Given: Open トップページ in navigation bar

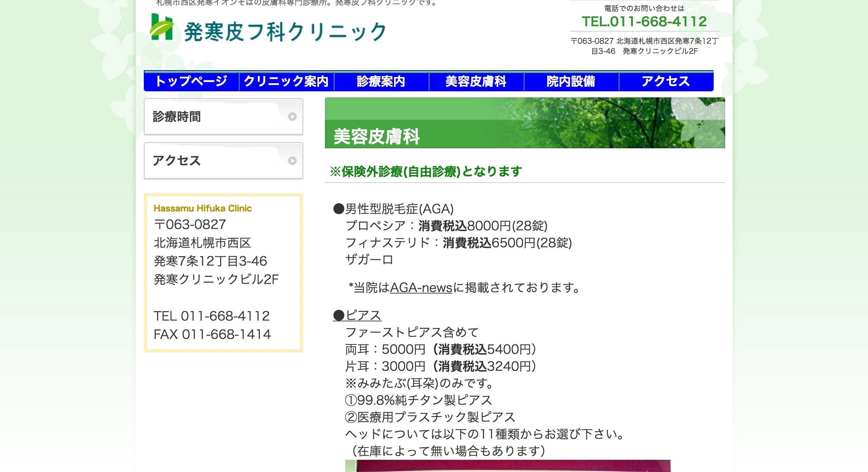Looking at the screenshot, I should point(191,81).
